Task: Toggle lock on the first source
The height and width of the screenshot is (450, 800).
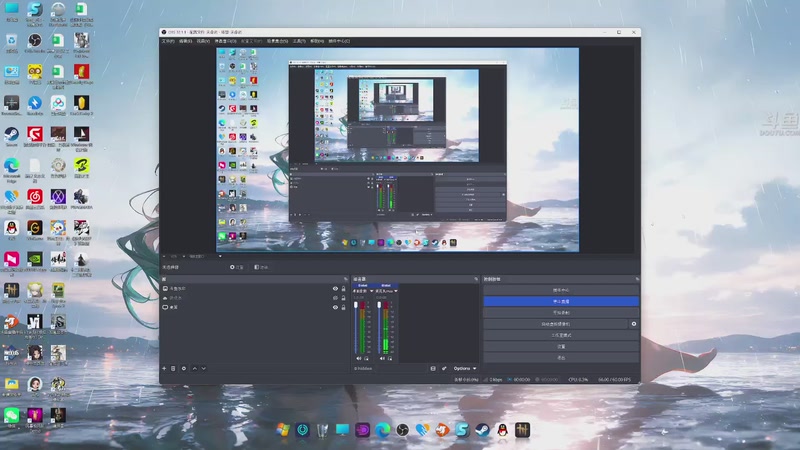Action: pos(343,289)
